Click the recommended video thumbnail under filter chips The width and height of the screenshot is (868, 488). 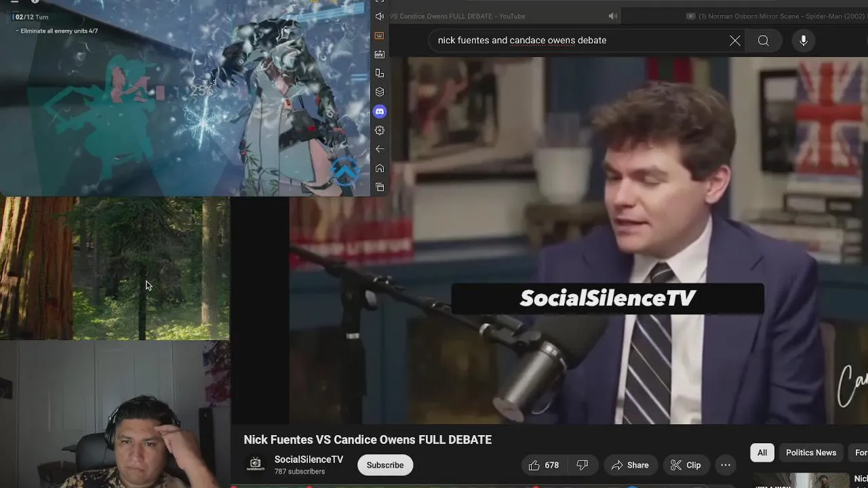tap(802, 480)
